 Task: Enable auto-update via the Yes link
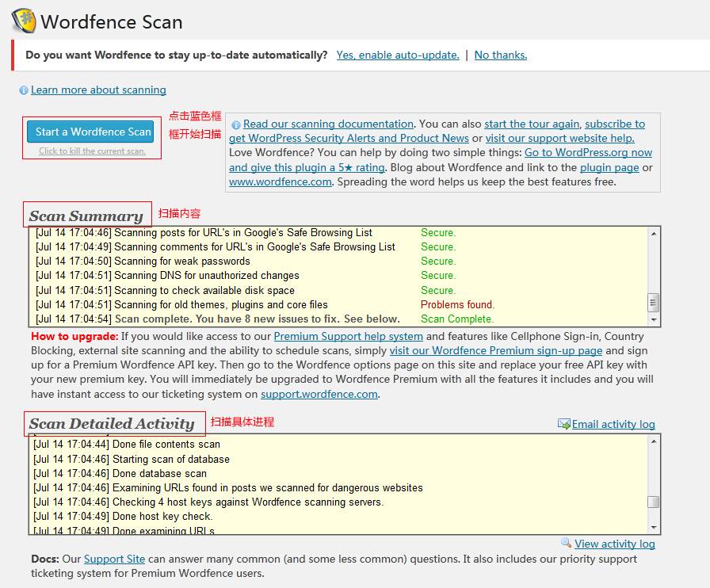[397, 55]
